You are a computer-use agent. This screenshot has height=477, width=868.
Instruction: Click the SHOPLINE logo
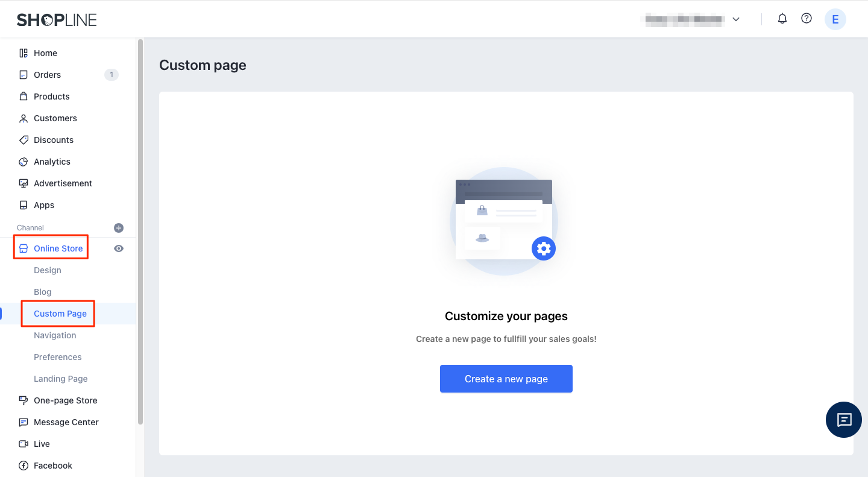[57, 20]
